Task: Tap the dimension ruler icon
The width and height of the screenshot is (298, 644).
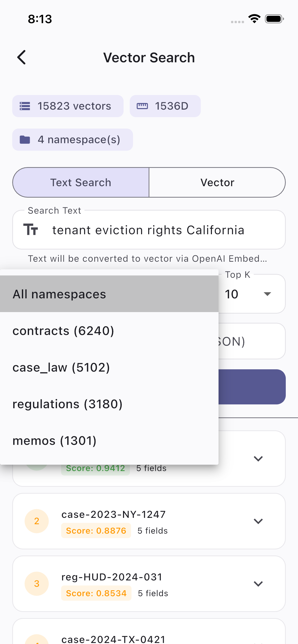Action: (142, 106)
